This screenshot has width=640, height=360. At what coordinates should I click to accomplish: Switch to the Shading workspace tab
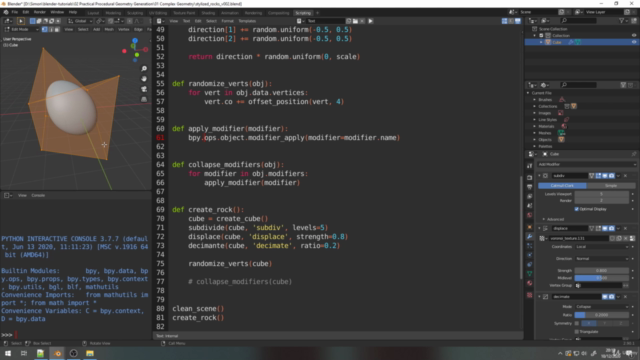(x=208, y=13)
